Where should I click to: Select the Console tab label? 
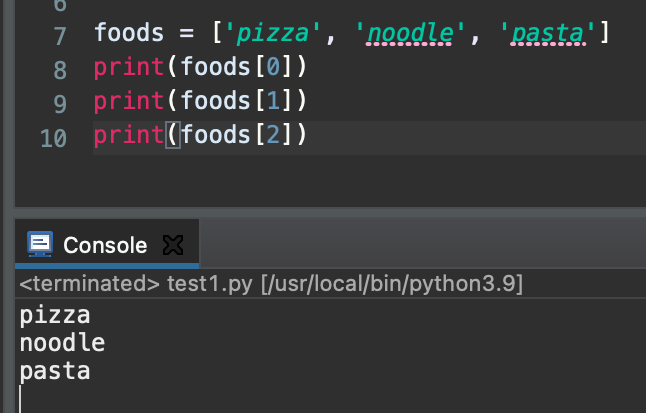click(105, 245)
